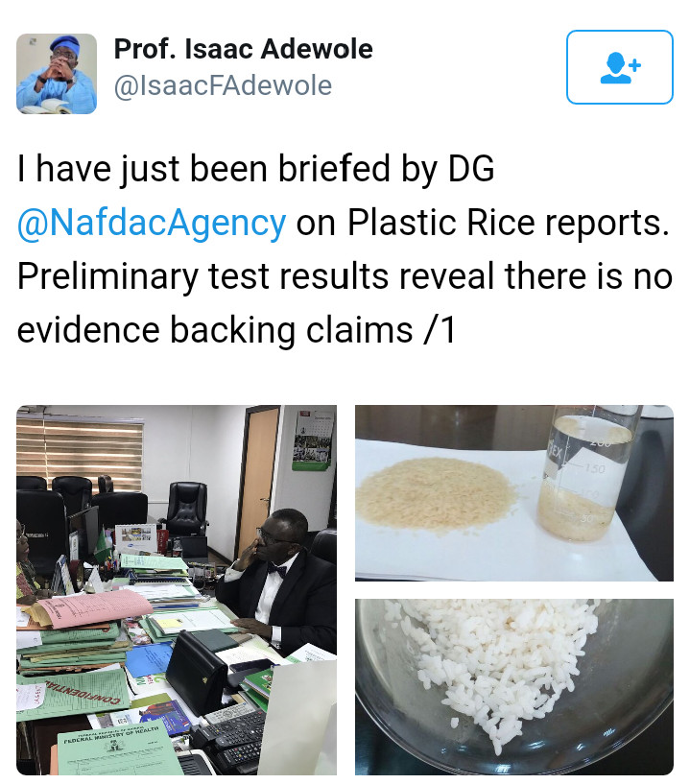Open Prof. Isaac Adewole's profile avatar
The height and width of the screenshot is (784, 690).
[x=57, y=74]
